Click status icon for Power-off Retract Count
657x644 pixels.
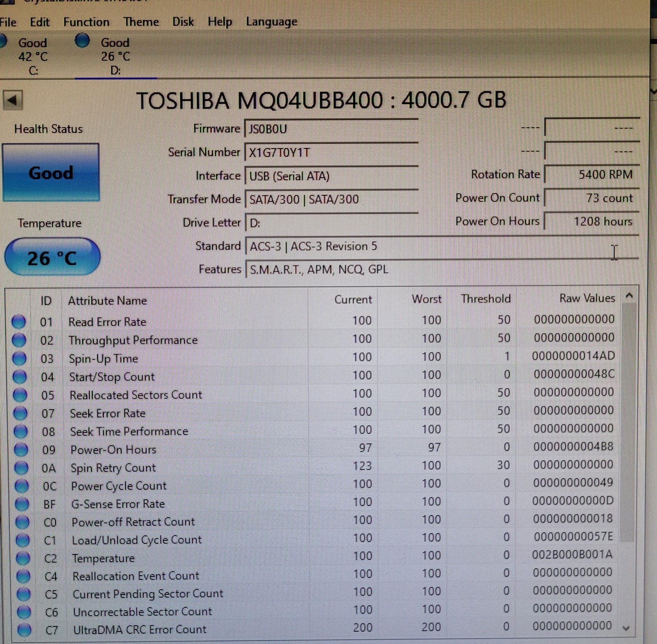tap(23, 522)
